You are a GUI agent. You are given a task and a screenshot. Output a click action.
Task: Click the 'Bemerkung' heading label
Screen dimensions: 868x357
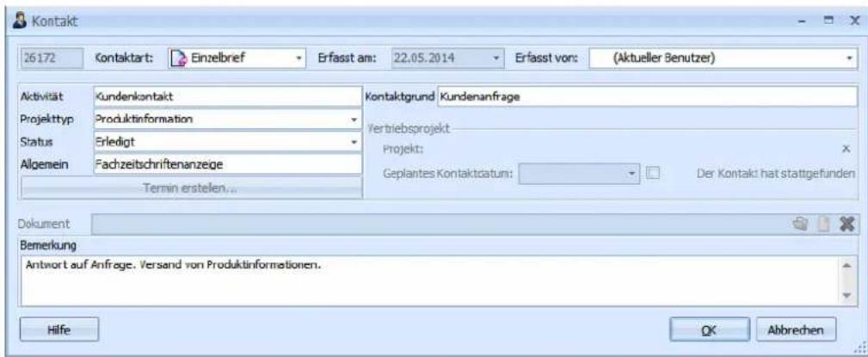click(x=48, y=244)
